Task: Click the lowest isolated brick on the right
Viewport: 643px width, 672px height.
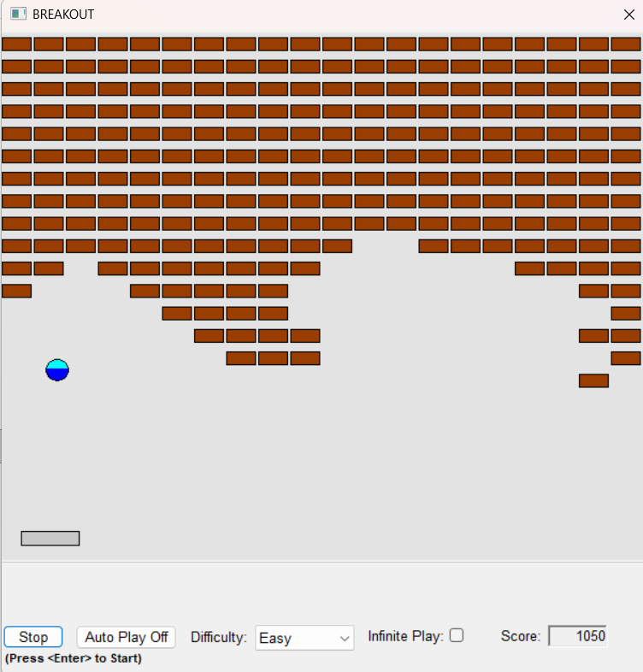Action: 593,380
